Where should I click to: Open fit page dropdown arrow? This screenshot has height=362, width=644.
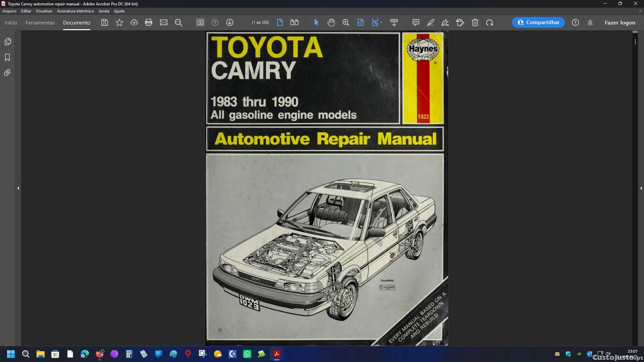point(381,22)
